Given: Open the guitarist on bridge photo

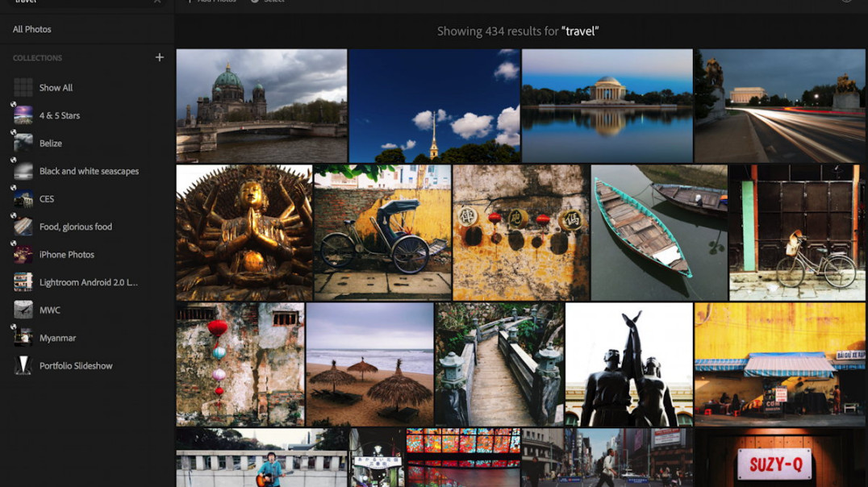Looking at the screenshot, I should tap(262, 458).
